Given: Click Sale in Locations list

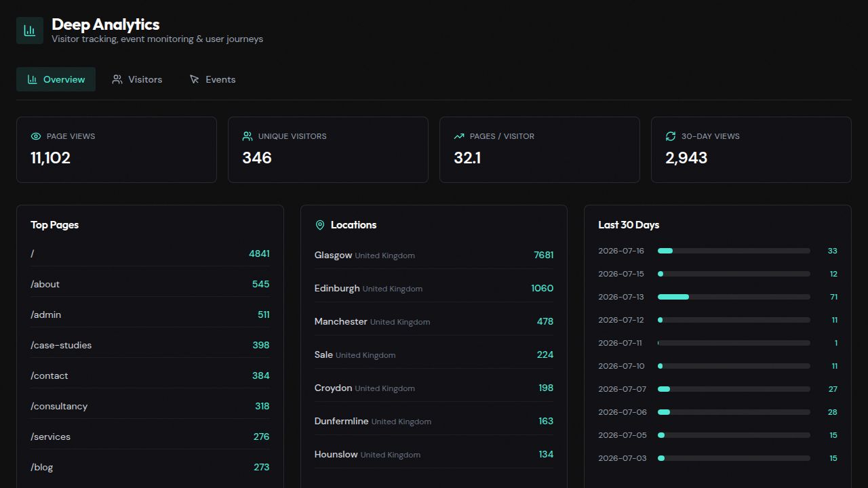Looking at the screenshot, I should coord(323,354).
